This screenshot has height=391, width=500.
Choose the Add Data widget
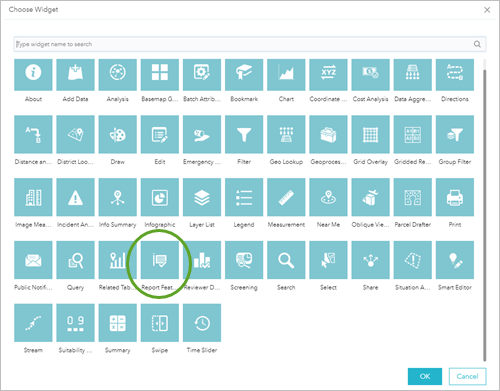click(x=75, y=75)
